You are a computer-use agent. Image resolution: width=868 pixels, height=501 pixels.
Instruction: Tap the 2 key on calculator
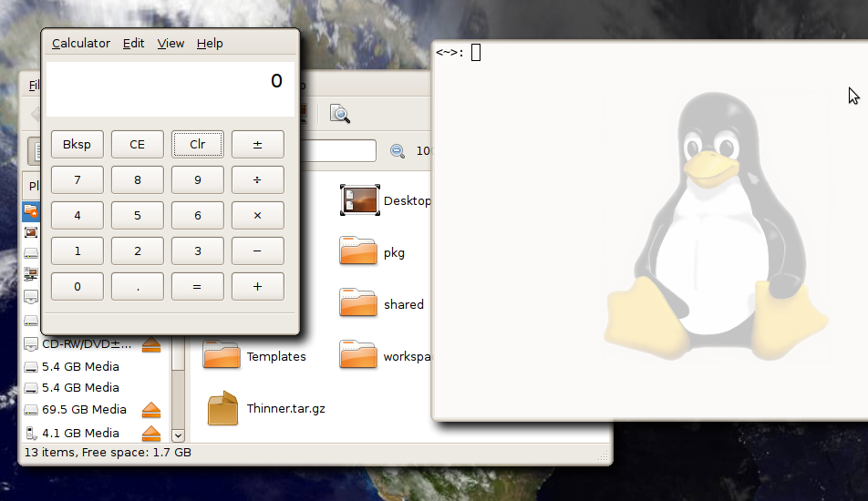(138, 250)
